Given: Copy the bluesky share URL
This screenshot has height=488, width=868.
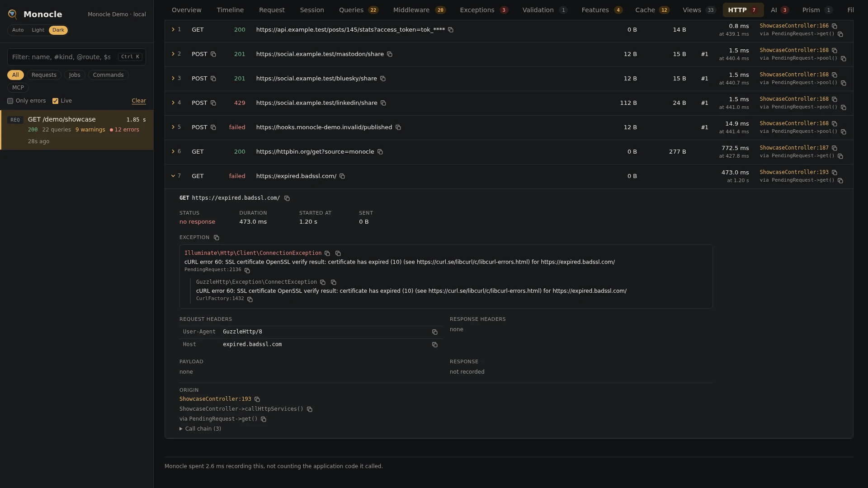Looking at the screenshot, I should pyautogui.click(x=383, y=79).
